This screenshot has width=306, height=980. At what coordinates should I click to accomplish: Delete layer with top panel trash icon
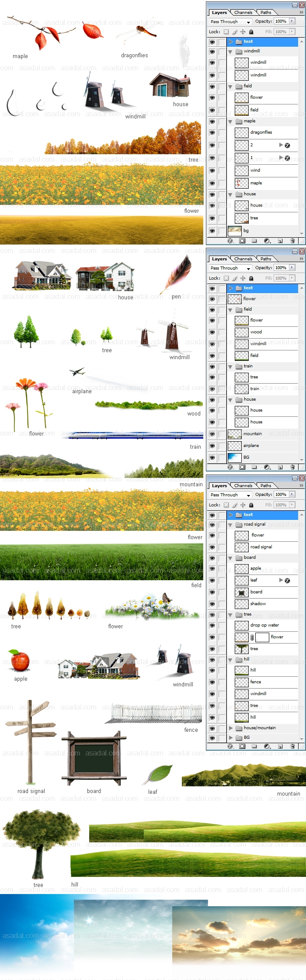(x=292, y=241)
